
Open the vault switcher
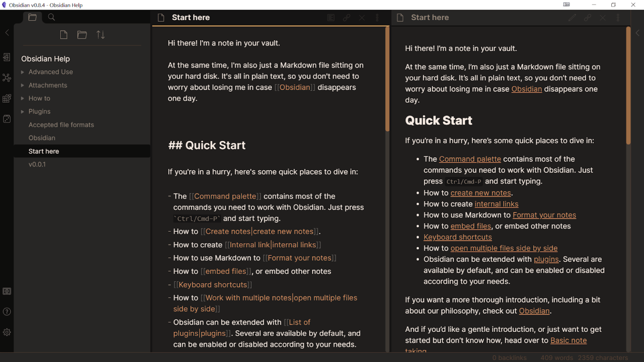click(x=7, y=291)
